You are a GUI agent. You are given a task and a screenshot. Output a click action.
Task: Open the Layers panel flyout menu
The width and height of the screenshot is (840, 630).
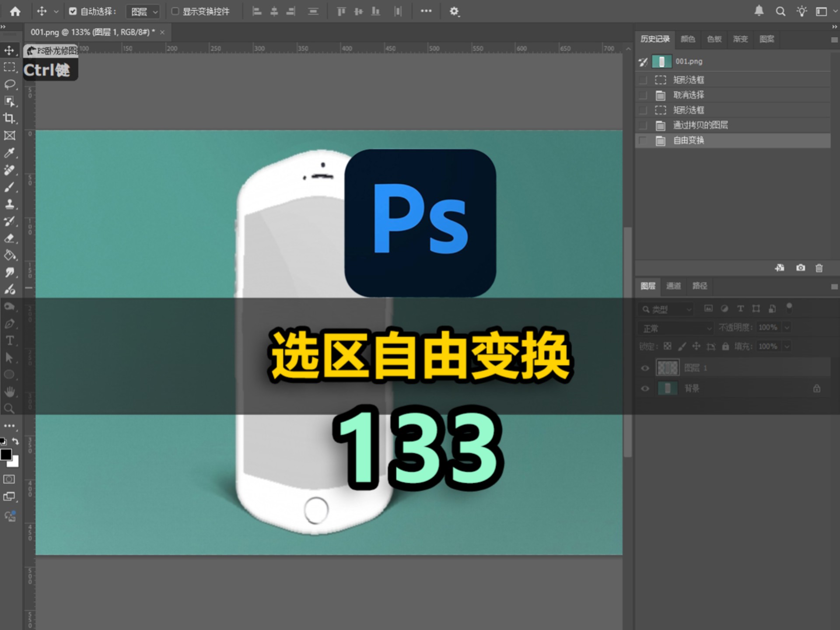pos(834,287)
